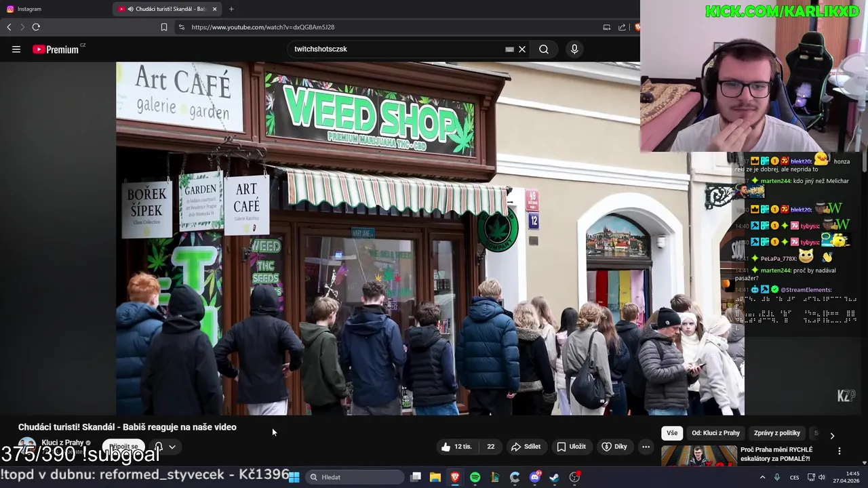868x488 pixels.
Task: Open the YouTube hamburger guide menu
Action: point(16,49)
